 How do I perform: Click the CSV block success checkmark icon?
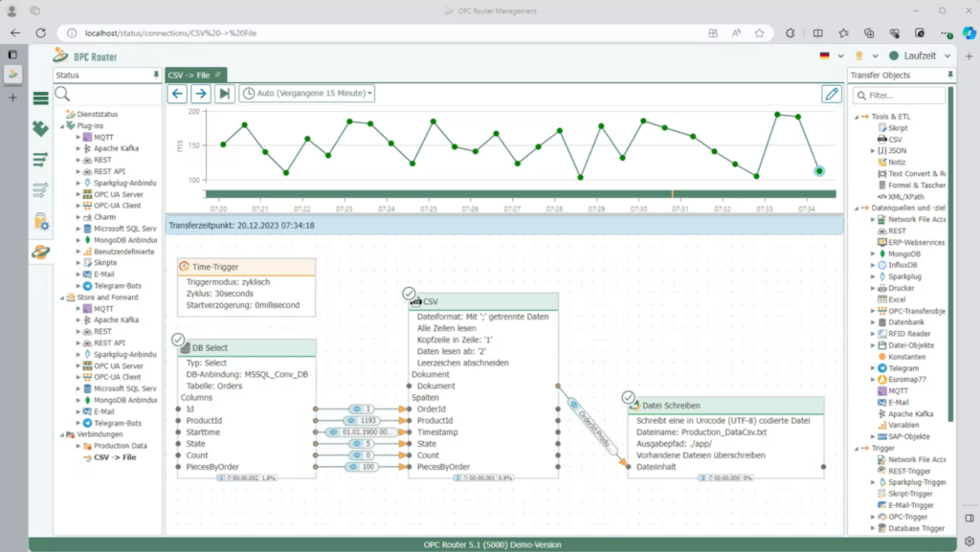point(409,293)
